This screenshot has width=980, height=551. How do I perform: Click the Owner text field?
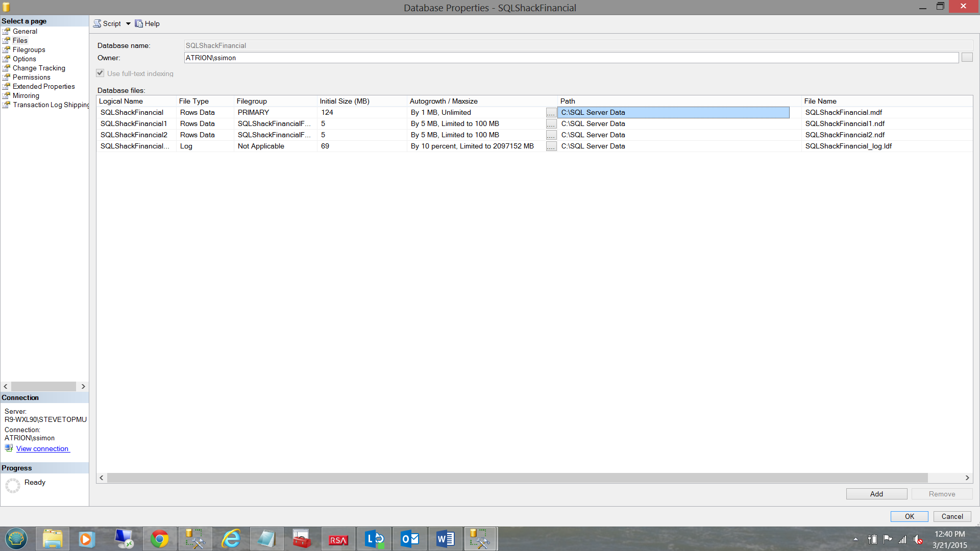(571, 58)
